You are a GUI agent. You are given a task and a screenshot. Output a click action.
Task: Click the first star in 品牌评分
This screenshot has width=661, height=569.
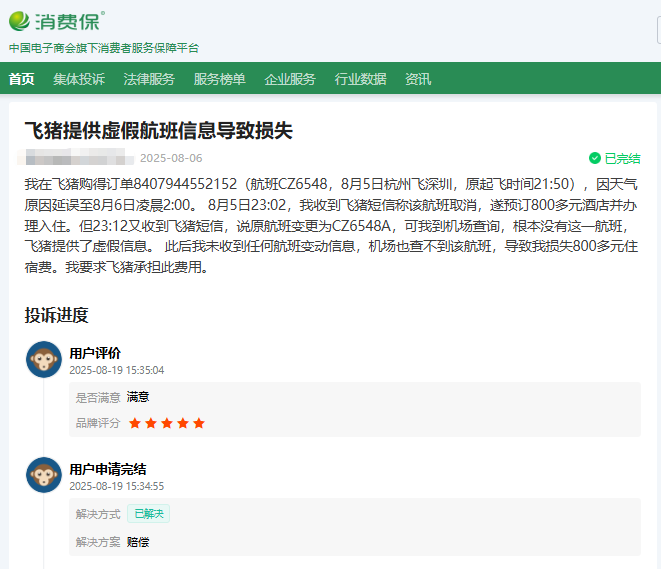coord(135,423)
